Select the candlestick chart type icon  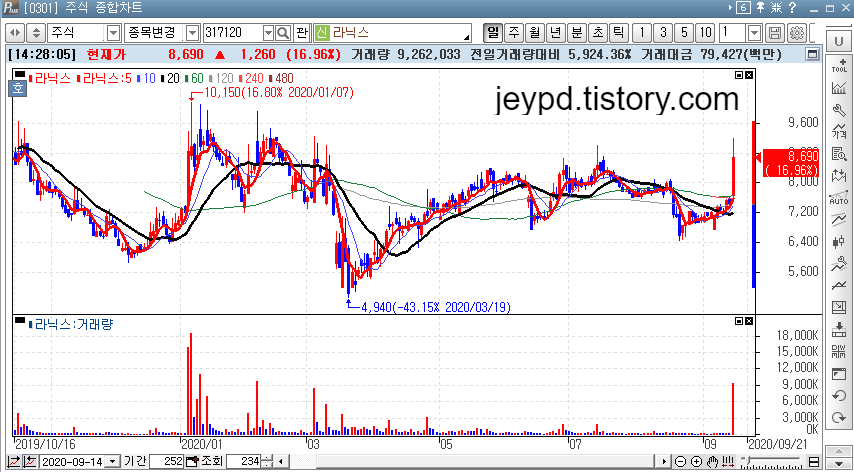point(839,242)
